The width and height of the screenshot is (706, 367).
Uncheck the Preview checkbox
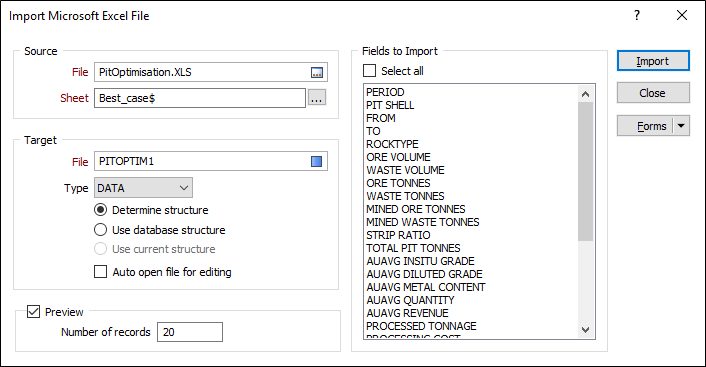tap(33, 312)
